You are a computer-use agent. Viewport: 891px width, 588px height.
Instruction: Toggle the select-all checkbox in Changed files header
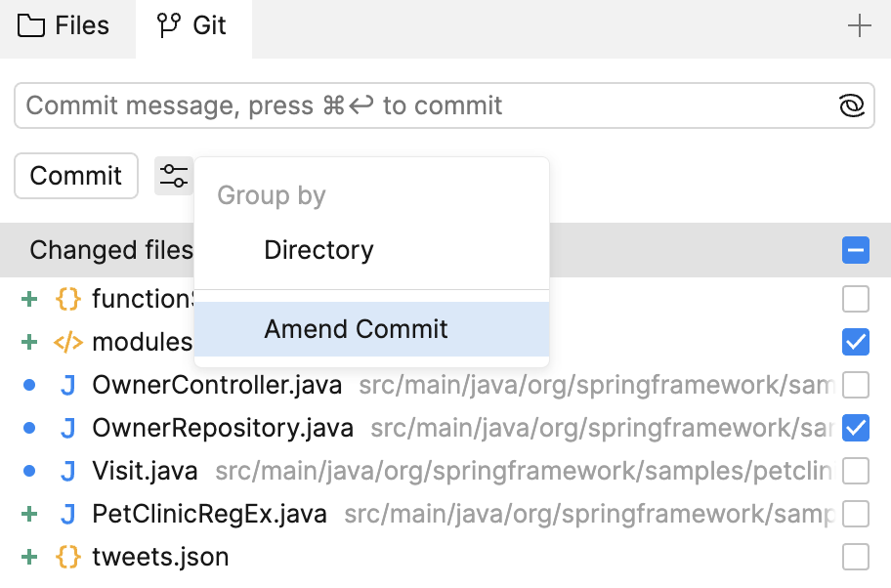point(856,250)
